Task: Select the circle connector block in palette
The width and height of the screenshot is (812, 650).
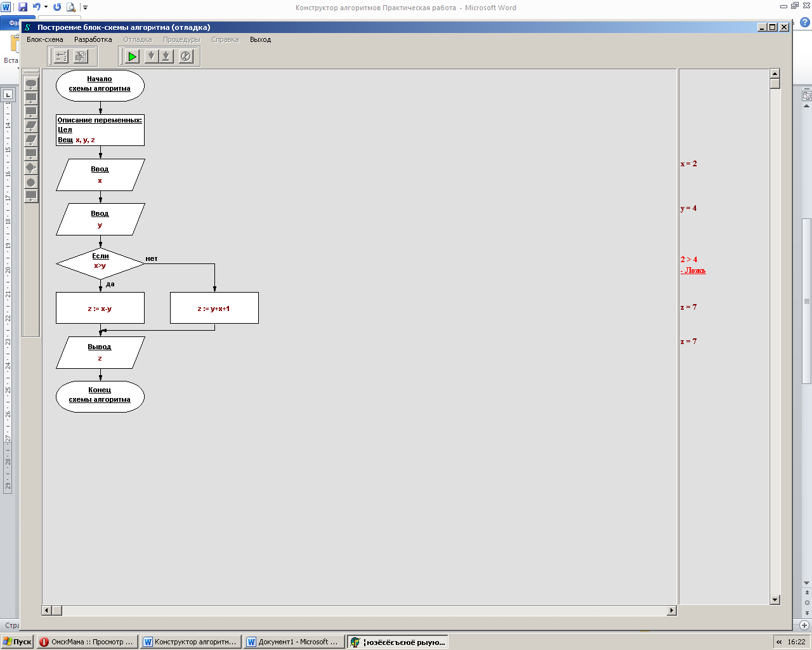Action: pyautogui.click(x=31, y=182)
